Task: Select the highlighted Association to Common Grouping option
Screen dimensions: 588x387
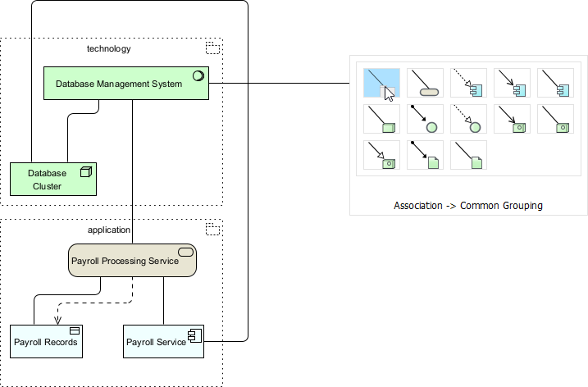Action: pos(381,83)
